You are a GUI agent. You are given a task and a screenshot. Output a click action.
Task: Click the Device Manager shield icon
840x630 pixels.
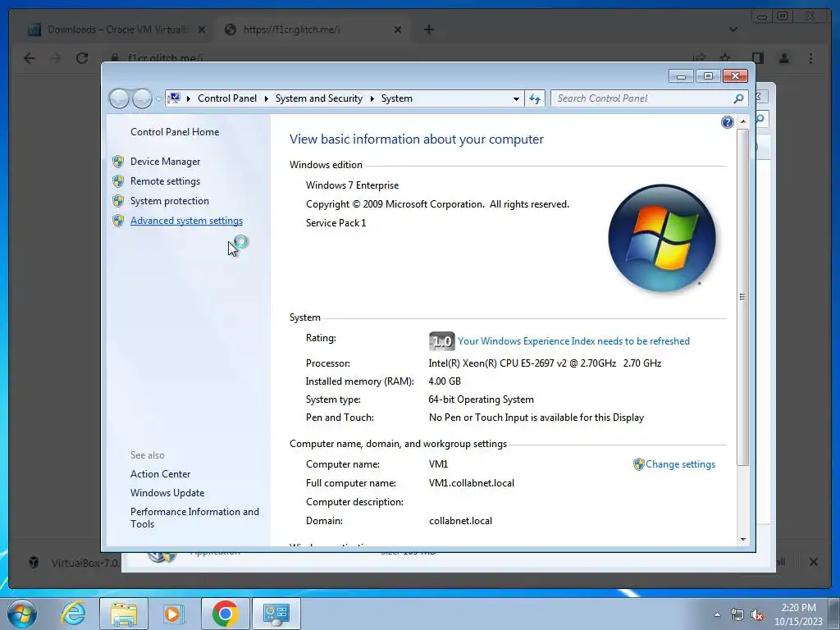click(118, 162)
